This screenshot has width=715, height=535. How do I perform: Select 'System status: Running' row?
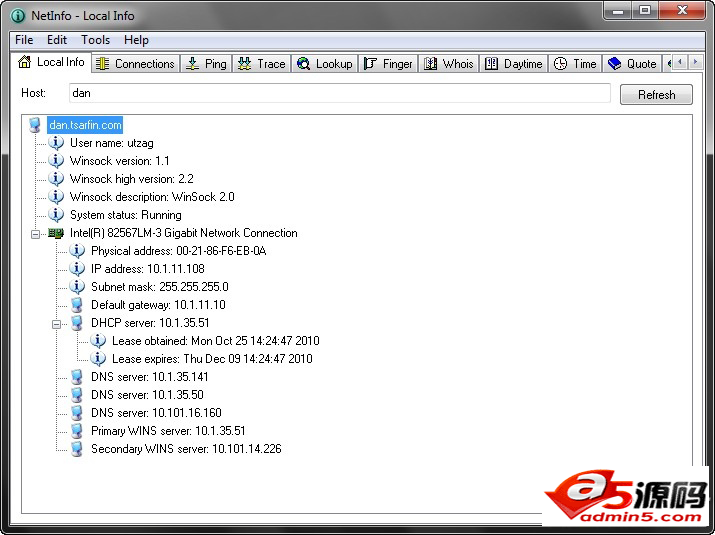pyautogui.click(x=126, y=214)
